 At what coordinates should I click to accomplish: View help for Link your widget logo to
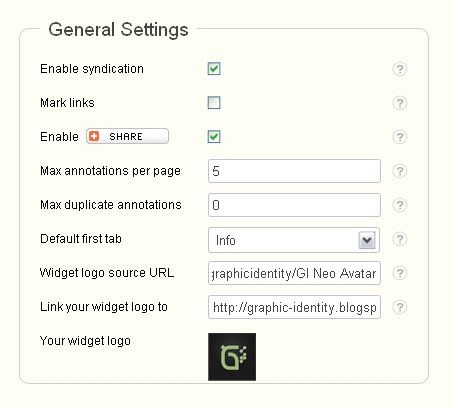pyautogui.click(x=399, y=307)
